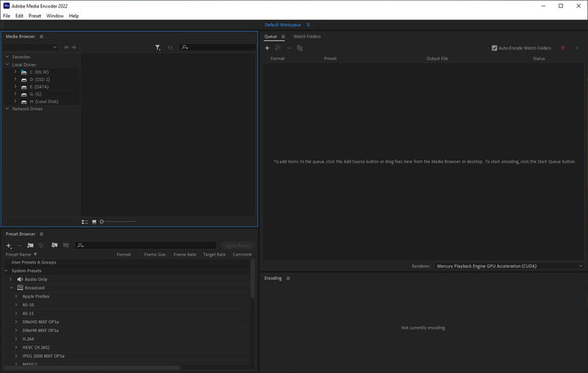Click the Media Browser thumbnail zoom slider

(x=118, y=221)
